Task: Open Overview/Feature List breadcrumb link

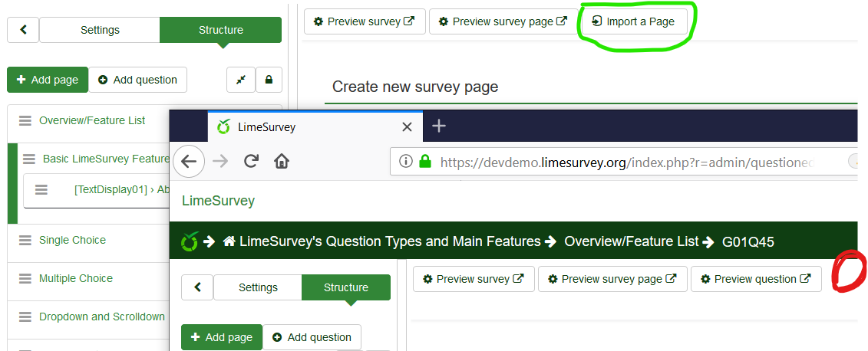Action: click(x=631, y=242)
